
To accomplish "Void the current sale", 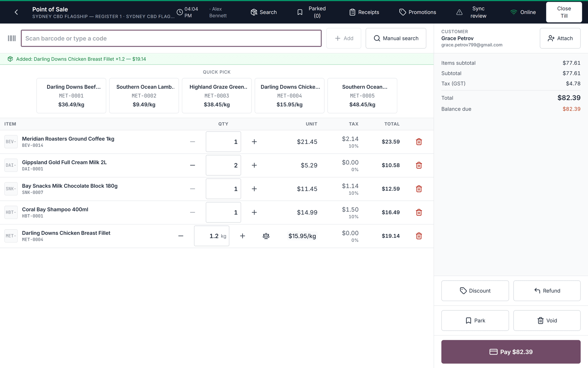I will [547, 321].
